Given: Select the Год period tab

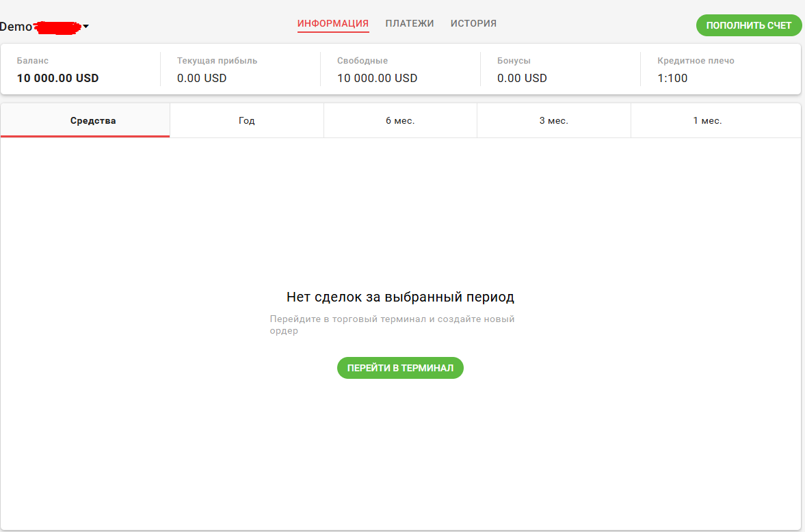Looking at the screenshot, I should (x=246, y=120).
